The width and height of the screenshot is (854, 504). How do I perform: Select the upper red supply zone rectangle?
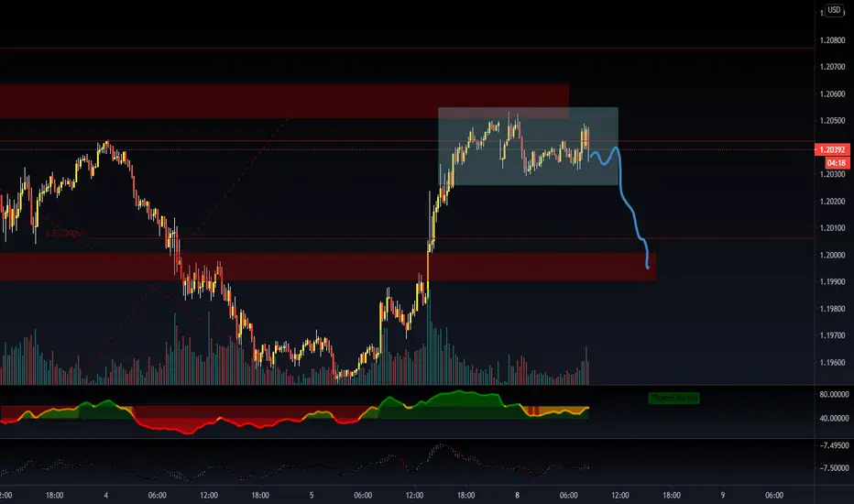click(x=284, y=101)
